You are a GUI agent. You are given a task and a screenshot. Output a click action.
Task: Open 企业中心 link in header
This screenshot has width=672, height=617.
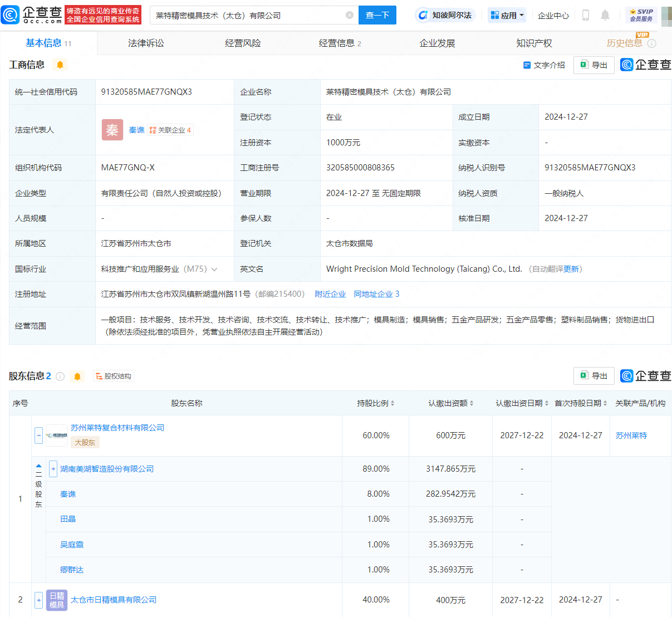[x=553, y=16]
